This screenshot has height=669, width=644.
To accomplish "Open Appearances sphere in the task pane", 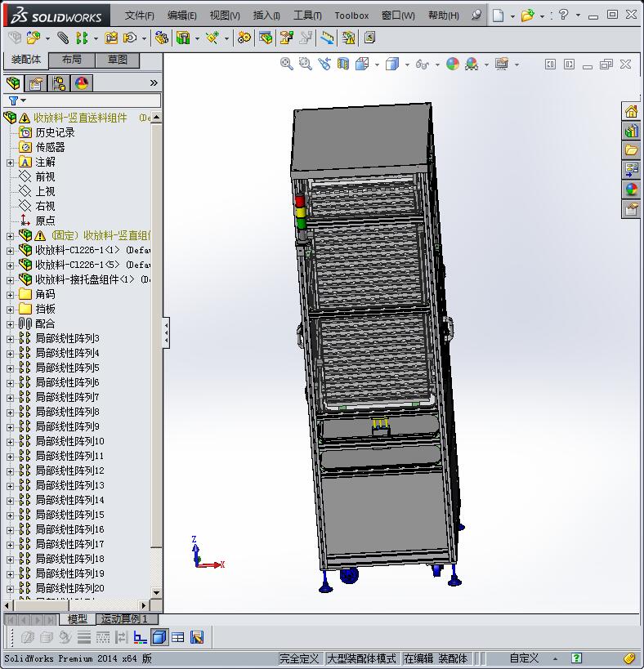I will click(x=631, y=189).
